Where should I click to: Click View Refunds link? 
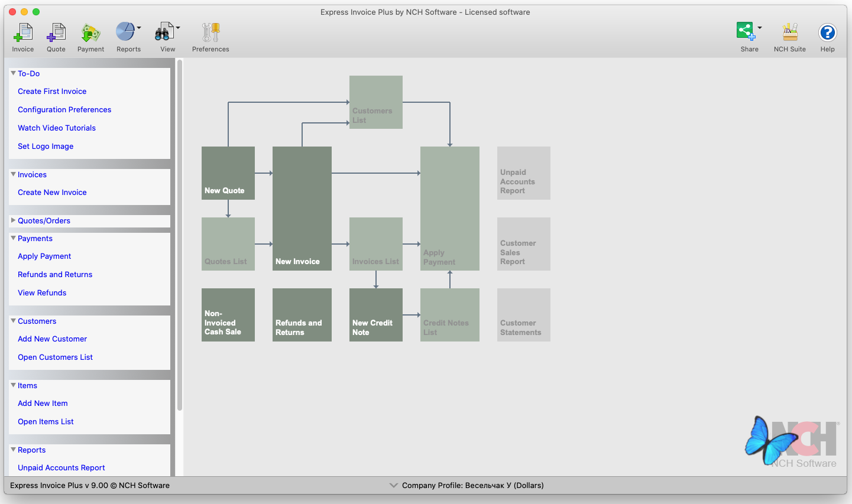(42, 293)
